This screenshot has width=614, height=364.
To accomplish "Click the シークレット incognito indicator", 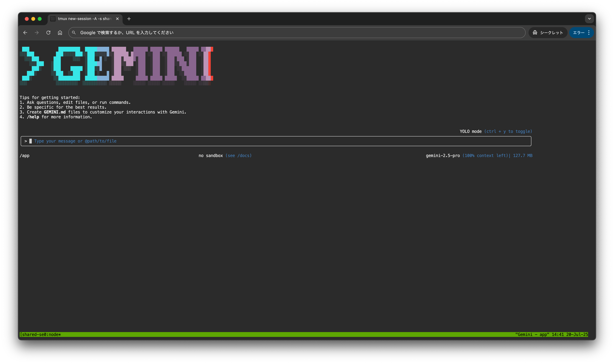I will coord(548,33).
